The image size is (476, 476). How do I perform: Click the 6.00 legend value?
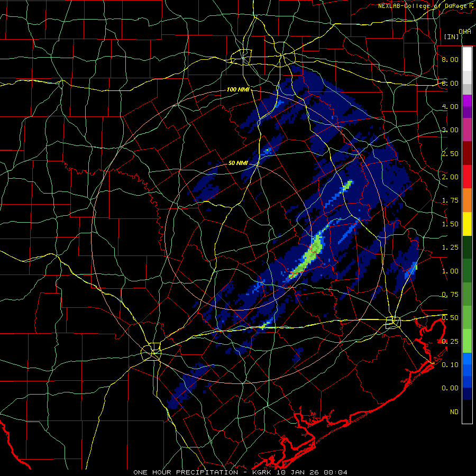click(x=450, y=83)
